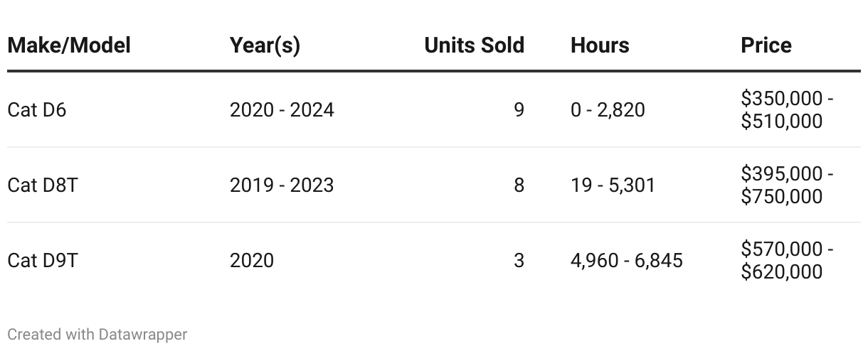Select the Cat D8T model cell
The image size is (868, 351).
click(x=41, y=185)
